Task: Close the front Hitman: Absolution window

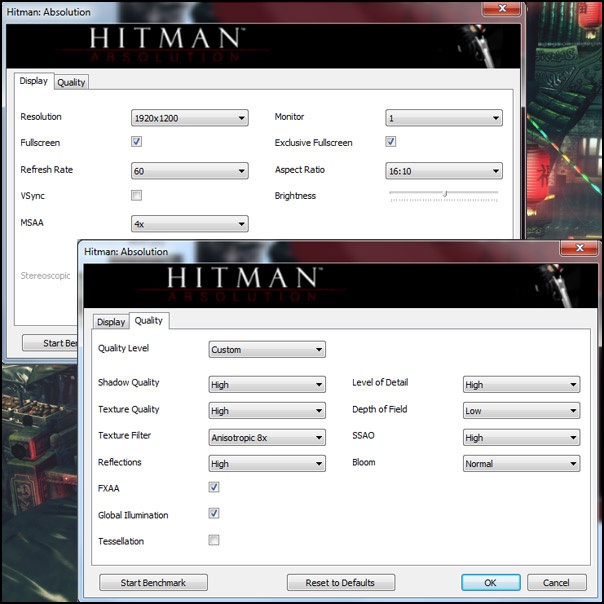Action: coord(580,248)
